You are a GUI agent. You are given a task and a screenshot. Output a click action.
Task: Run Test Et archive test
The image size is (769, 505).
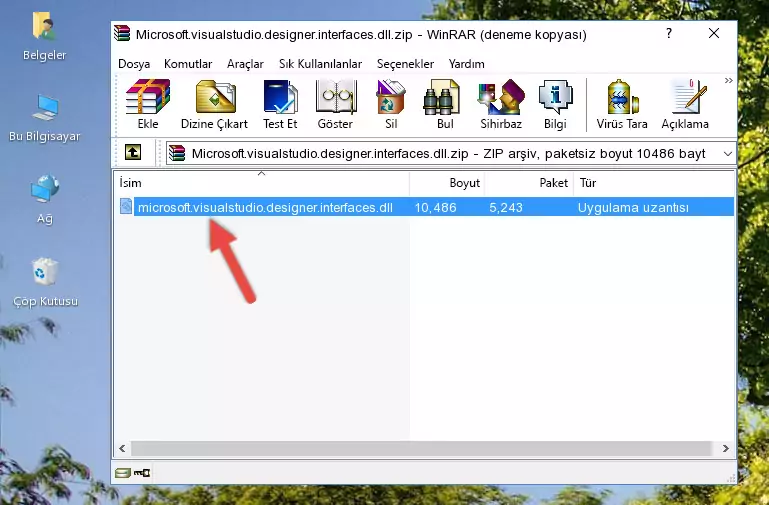click(280, 104)
